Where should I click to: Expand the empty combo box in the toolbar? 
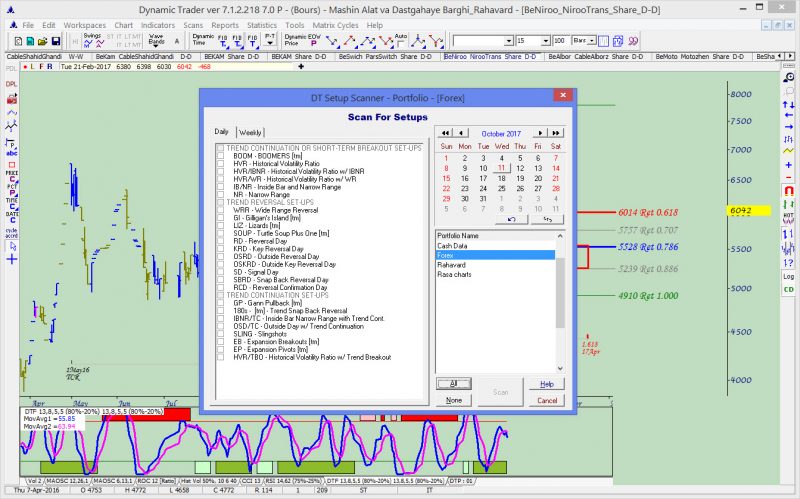click(508, 40)
